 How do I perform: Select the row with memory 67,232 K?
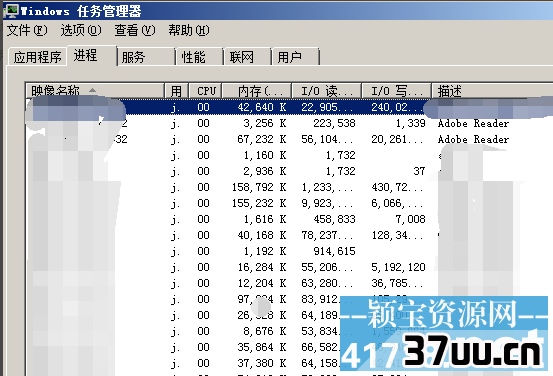click(x=289, y=139)
